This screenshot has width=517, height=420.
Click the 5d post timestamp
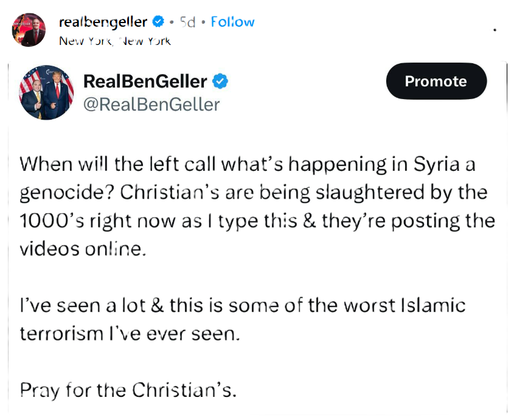coord(187,22)
